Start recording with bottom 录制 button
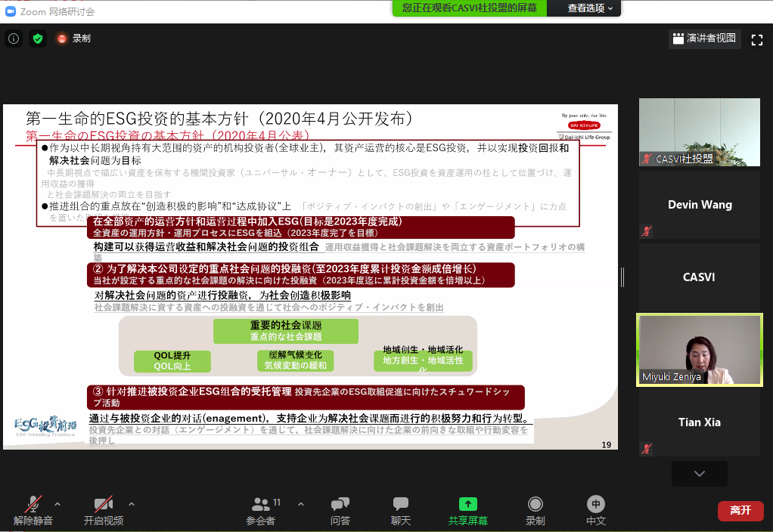 click(535, 510)
